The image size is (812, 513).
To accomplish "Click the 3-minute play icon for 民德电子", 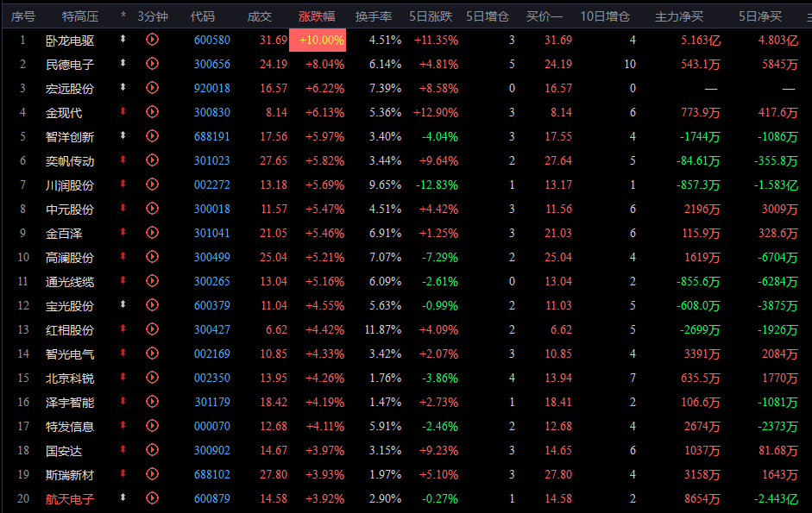I will point(152,64).
